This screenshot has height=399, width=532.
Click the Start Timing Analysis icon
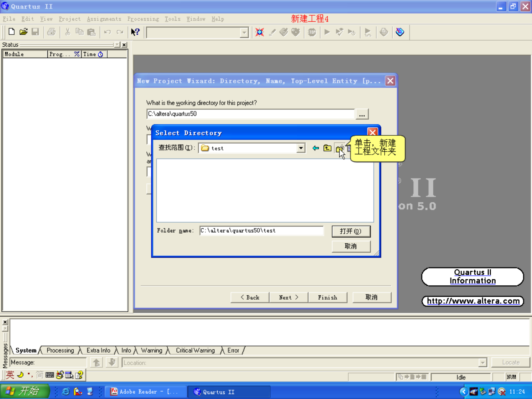(x=351, y=32)
